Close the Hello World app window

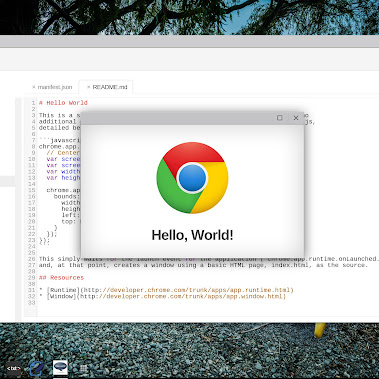click(296, 118)
